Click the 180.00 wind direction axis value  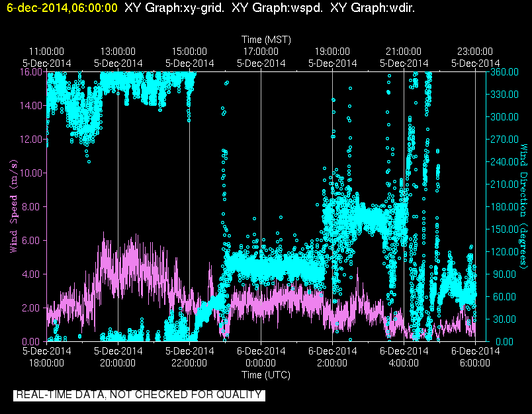pyautogui.click(x=504, y=206)
